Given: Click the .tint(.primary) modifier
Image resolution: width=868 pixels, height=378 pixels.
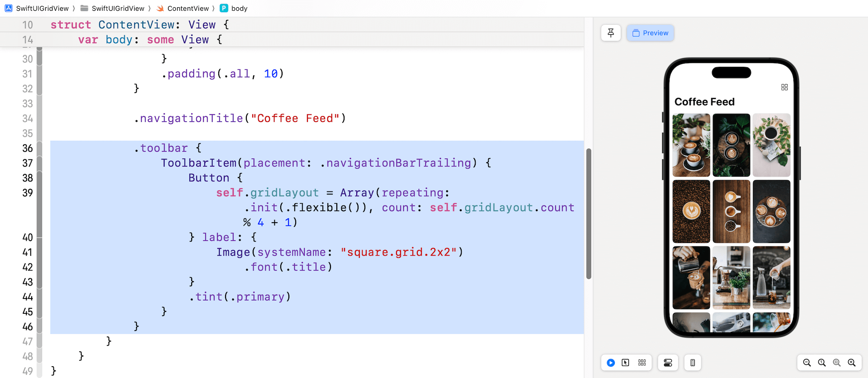Looking at the screenshot, I should click(240, 297).
